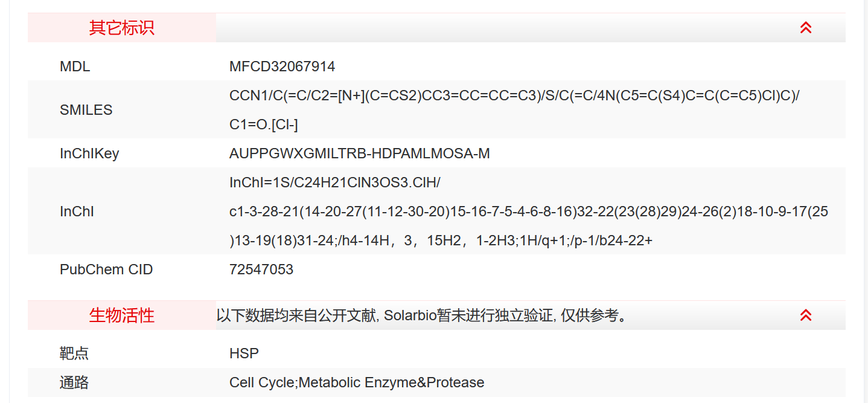Click the 通路 row label
Image resolution: width=868 pixels, height=403 pixels.
click(x=74, y=382)
